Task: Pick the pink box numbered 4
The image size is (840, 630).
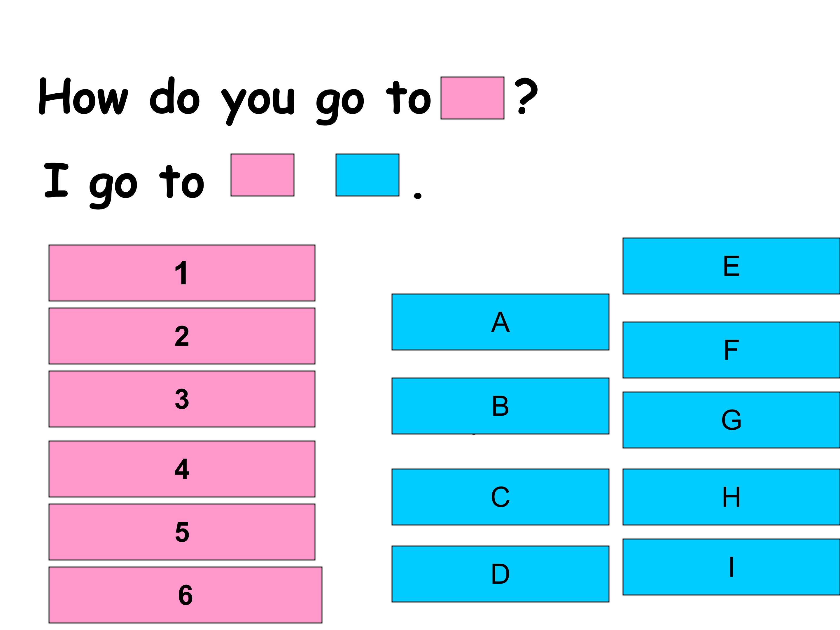Action: [182, 469]
